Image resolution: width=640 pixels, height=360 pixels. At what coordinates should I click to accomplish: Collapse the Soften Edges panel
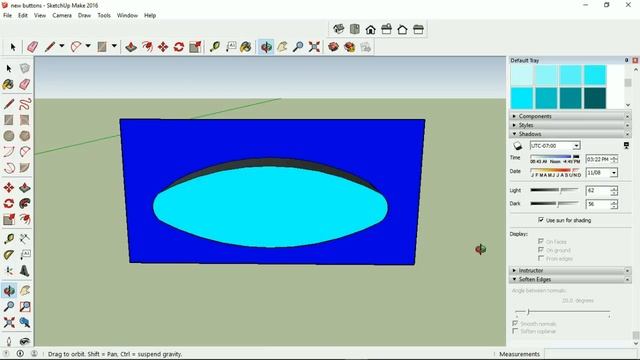point(570,280)
